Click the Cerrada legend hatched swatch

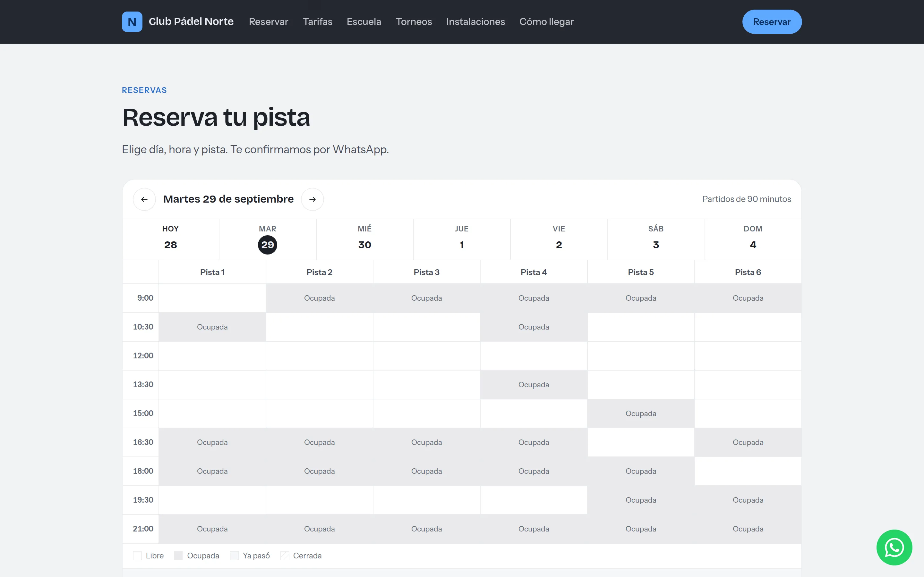pyautogui.click(x=285, y=556)
